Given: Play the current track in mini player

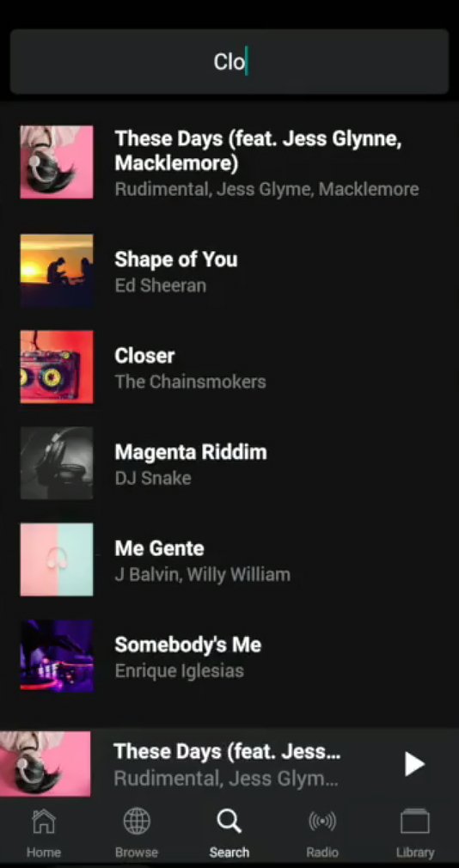Looking at the screenshot, I should tap(413, 764).
